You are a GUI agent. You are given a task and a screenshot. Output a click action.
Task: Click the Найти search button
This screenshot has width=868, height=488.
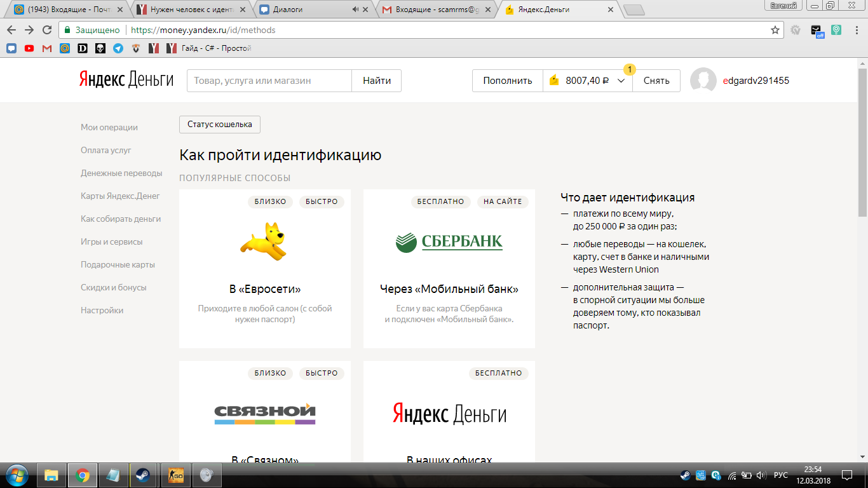point(377,81)
